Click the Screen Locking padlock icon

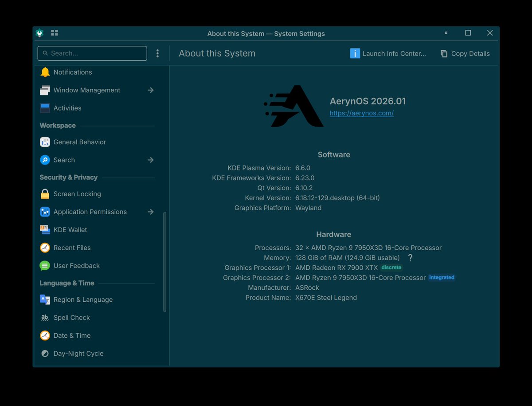[45, 194]
